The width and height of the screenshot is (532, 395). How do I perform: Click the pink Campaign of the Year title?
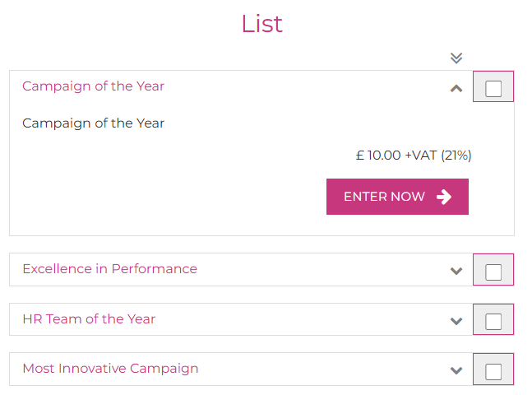[93, 86]
